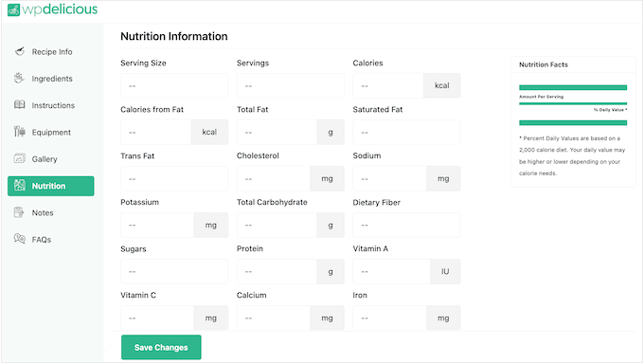Image resolution: width=644 pixels, height=364 pixels.
Task: Click the mg unit beside Sodium
Action: (443, 178)
